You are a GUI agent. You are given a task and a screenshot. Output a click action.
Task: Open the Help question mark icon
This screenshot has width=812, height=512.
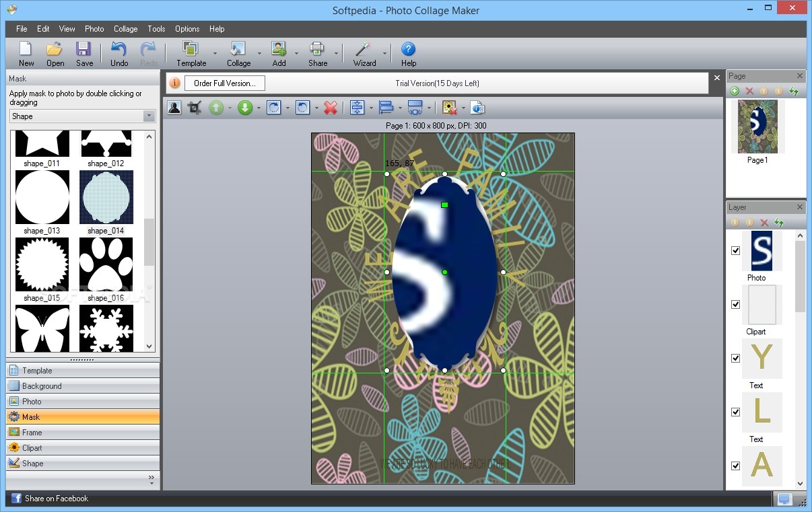point(408,49)
